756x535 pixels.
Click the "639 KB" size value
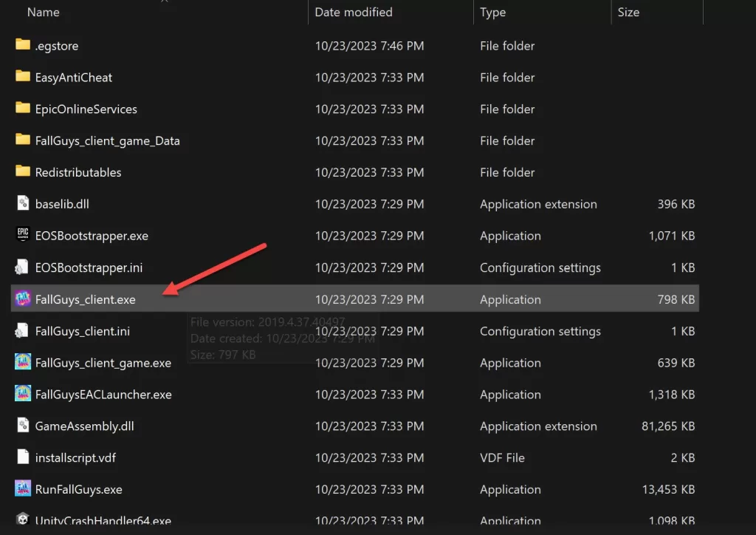pos(676,363)
